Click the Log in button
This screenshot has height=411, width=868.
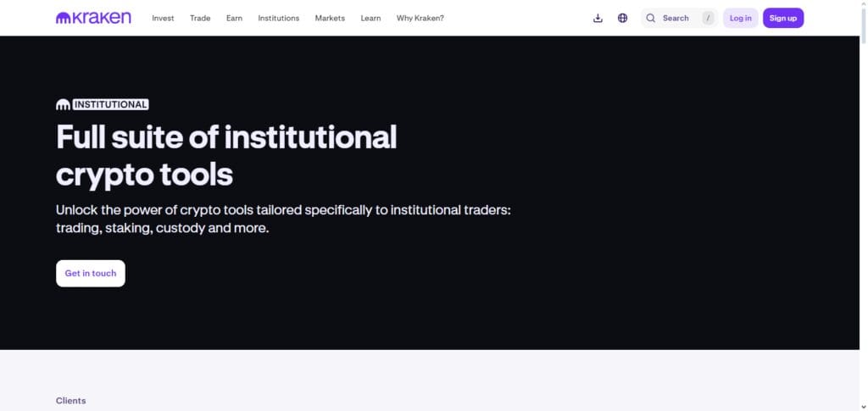click(740, 19)
